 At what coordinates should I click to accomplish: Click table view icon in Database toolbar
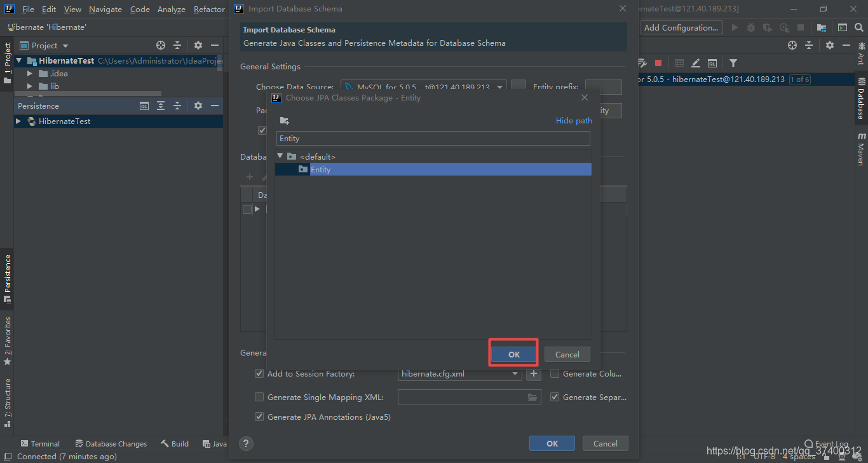click(x=679, y=63)
